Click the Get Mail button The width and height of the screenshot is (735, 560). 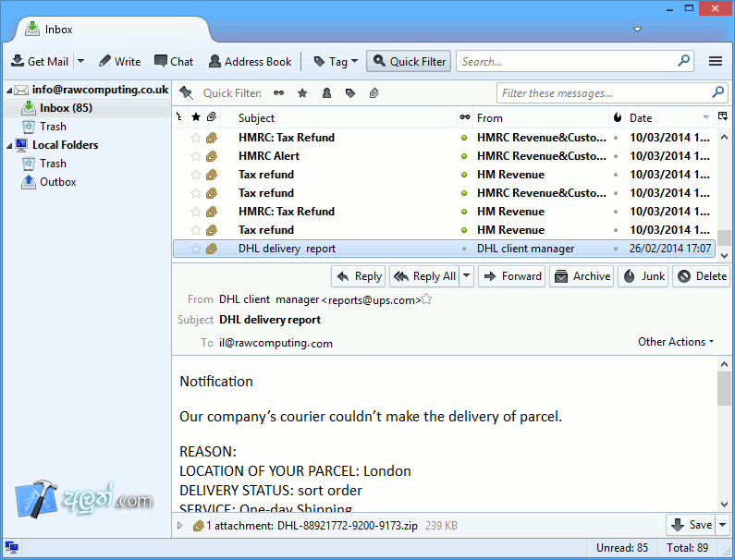coord(40,61)
